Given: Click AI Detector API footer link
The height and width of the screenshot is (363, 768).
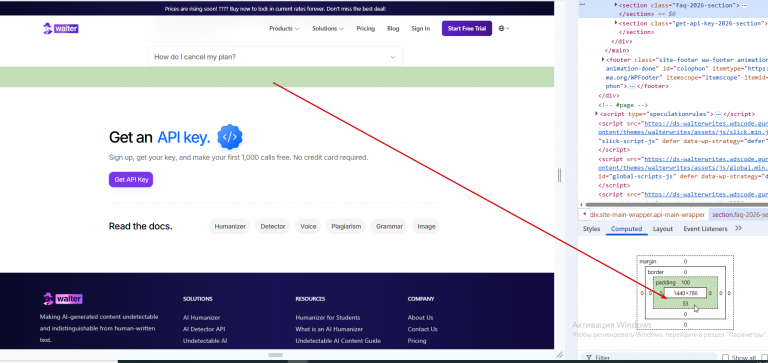Looking at the screenshot, I should [204, 329].
